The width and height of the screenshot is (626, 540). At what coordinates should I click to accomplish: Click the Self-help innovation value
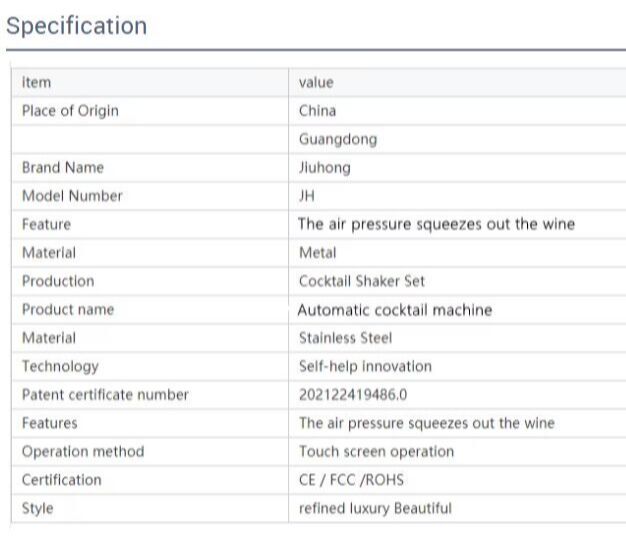365,366
